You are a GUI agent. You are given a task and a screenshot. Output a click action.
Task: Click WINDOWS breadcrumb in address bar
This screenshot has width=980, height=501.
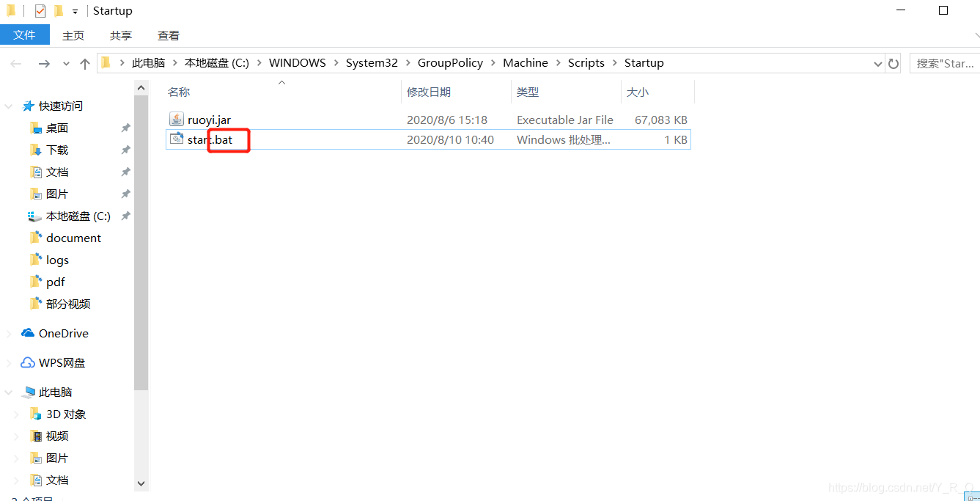point(298,63)
